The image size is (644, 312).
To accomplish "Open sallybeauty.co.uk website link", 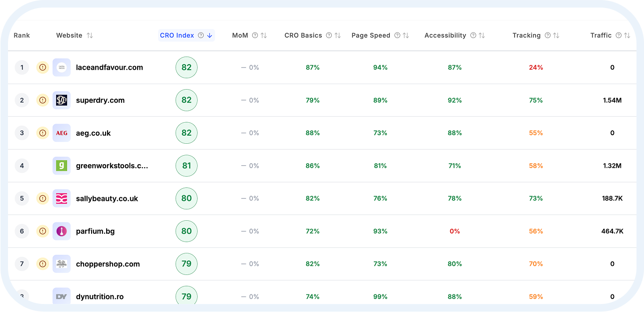I will click(107, 198).
